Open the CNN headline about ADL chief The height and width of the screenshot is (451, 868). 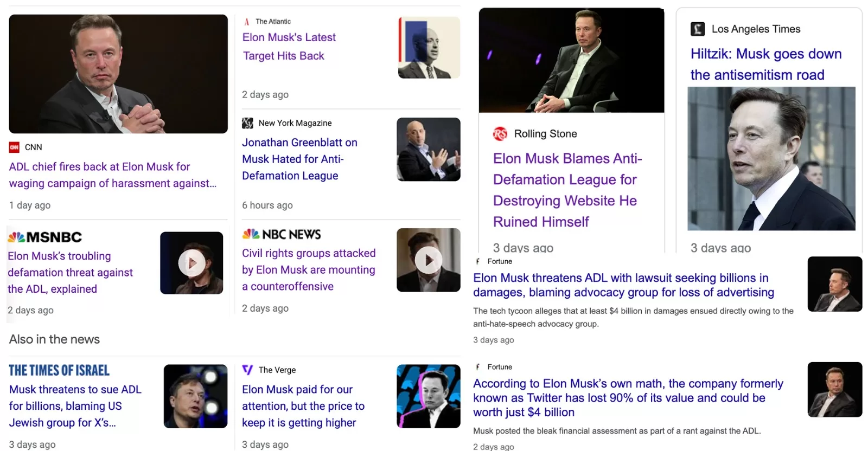(112, 175)
